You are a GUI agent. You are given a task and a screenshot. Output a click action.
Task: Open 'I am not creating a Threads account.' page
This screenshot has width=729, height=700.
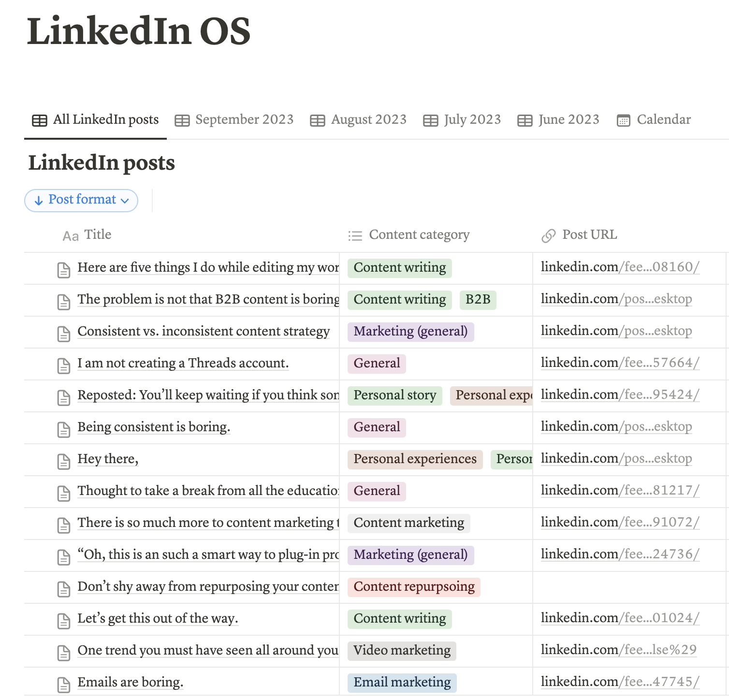click(x=183, y=363)
